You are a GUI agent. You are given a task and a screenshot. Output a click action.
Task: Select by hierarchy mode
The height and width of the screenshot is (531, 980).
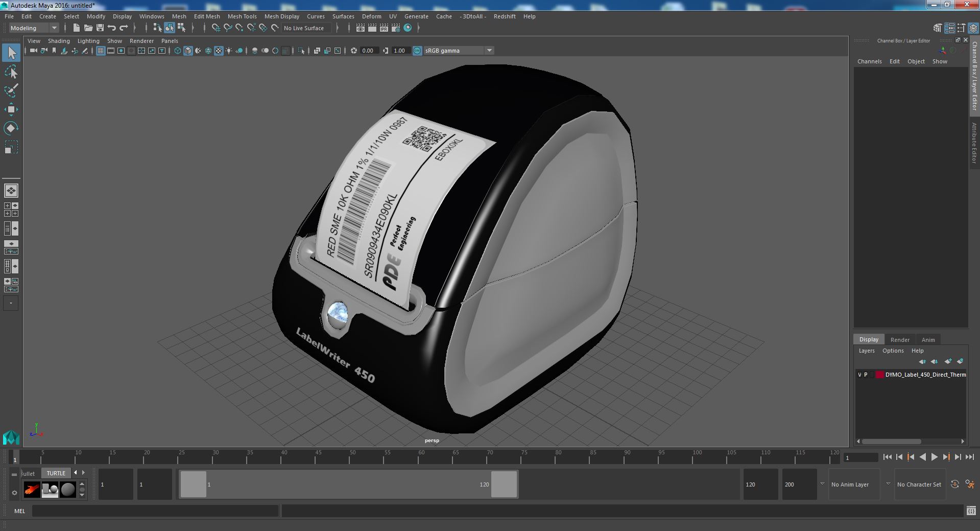[157, 28]
